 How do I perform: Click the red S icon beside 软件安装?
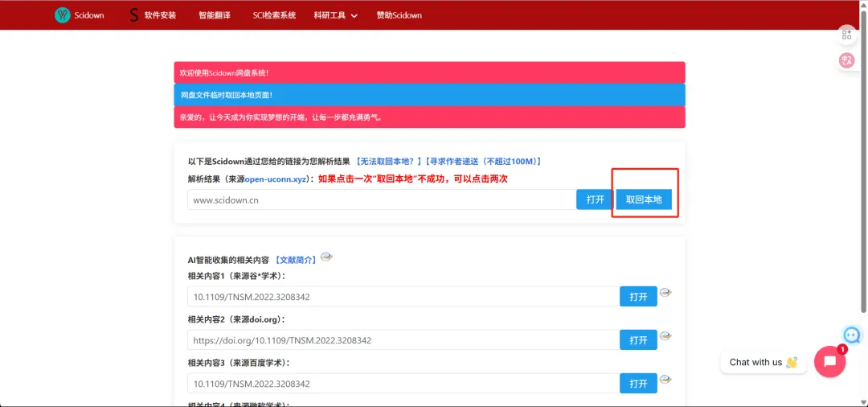coord(133,15)
